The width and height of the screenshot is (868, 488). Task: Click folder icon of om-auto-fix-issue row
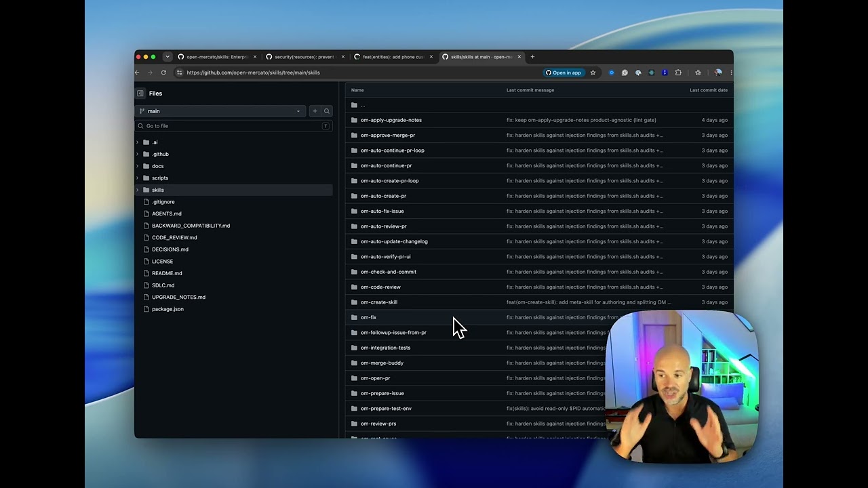(x=354, y=211)
